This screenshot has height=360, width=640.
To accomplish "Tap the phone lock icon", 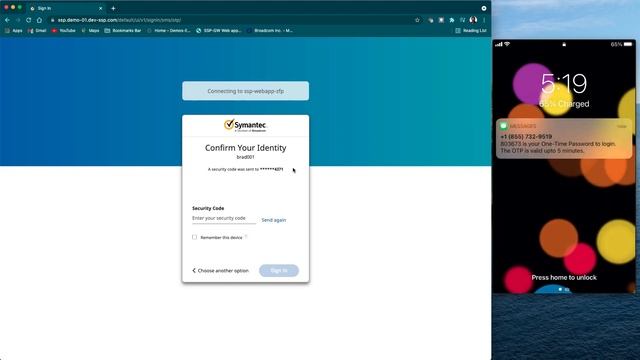I will (x=564, y=44).
